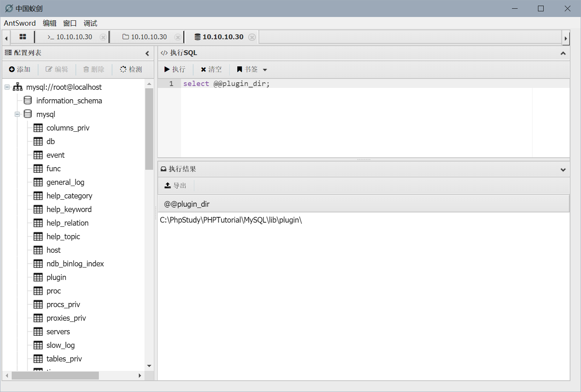The width and height of the screenshot is (581, 392).
Task: Select the information_schema database
Action: [x=69, y=101]
